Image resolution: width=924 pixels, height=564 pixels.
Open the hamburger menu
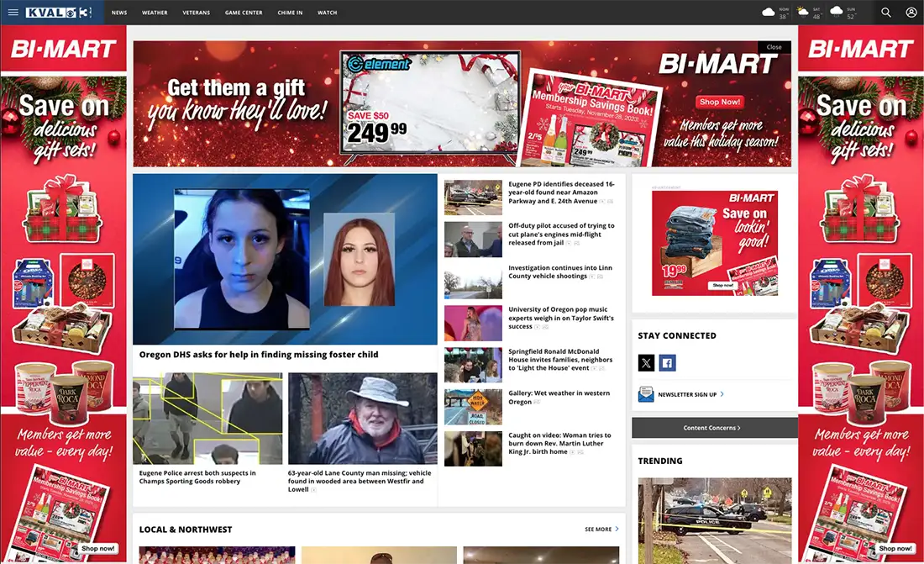click(13, 13)
